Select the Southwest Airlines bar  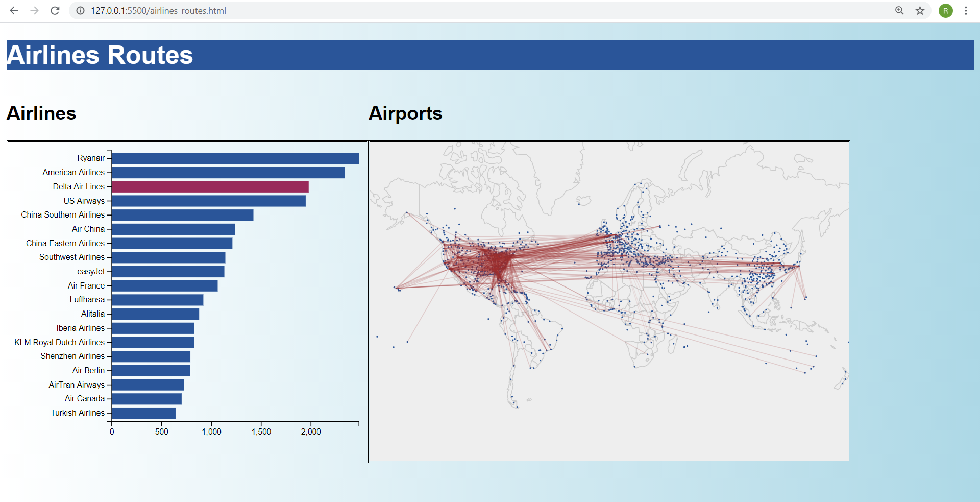tap(168, 257)
